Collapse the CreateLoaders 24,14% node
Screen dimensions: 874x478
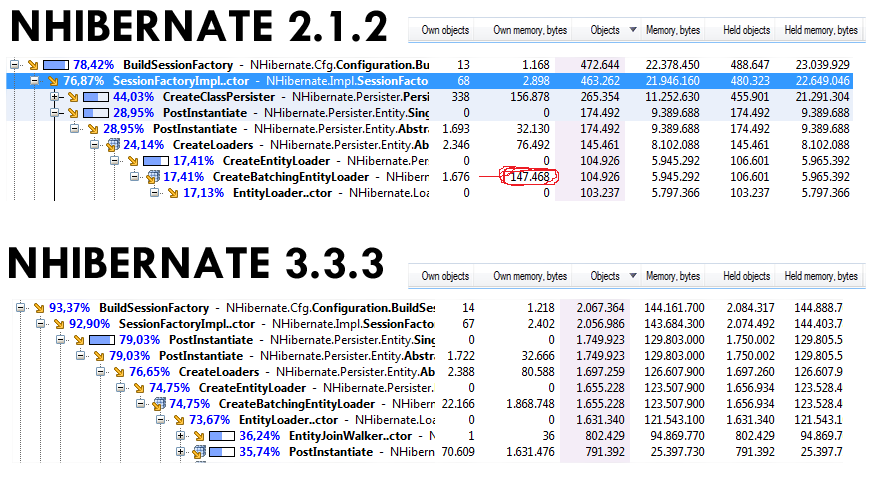95,145
